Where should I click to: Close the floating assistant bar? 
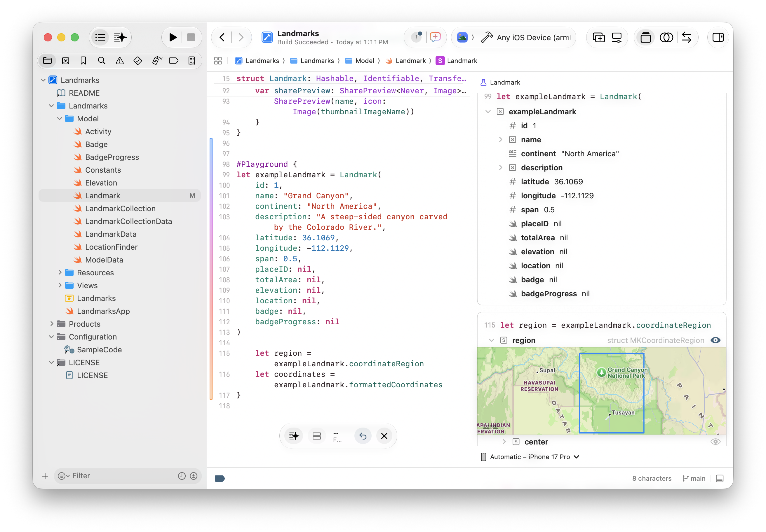pyautogui.click(x=384, y=436)
